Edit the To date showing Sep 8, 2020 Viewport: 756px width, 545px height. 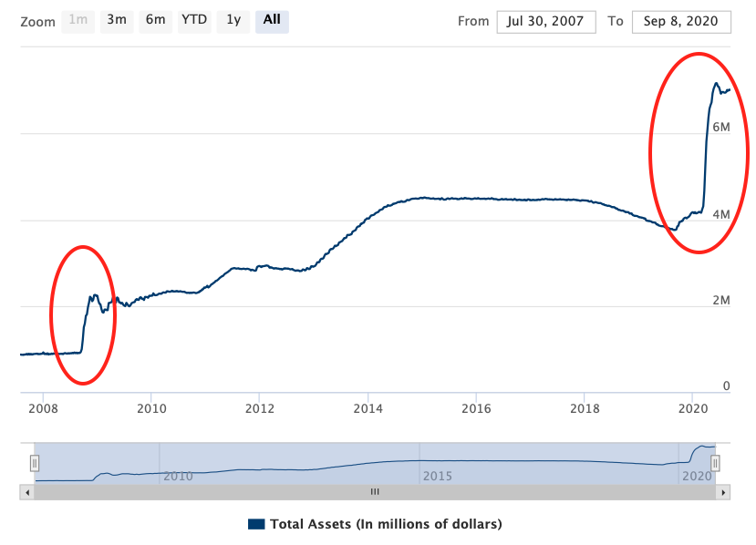click(x=681, y=21)
